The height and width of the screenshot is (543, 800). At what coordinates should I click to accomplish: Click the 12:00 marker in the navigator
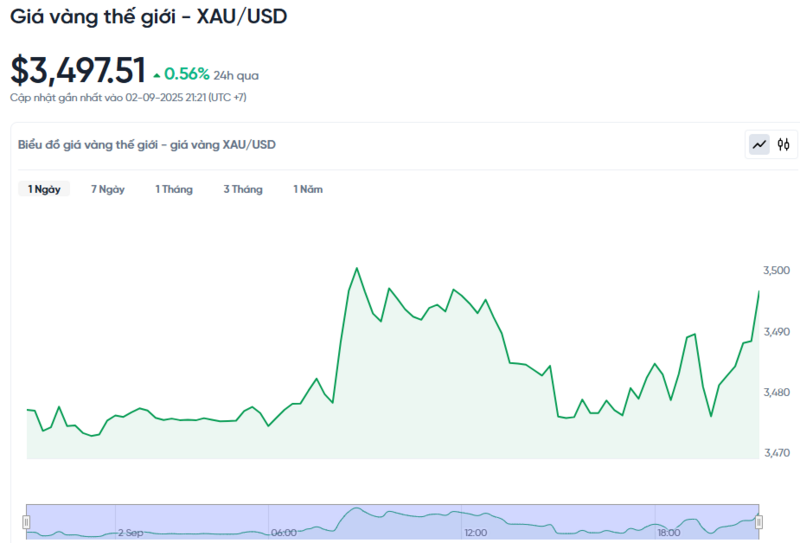point(475,533)
